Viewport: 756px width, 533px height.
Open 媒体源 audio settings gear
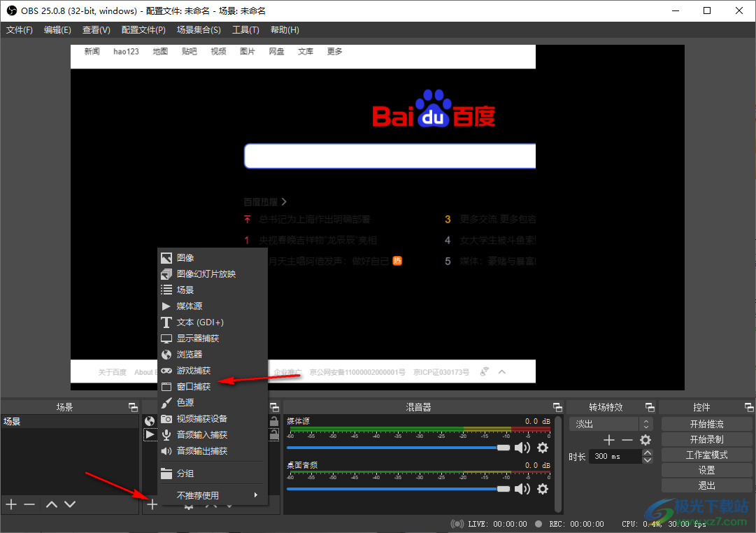pos(543,448)
